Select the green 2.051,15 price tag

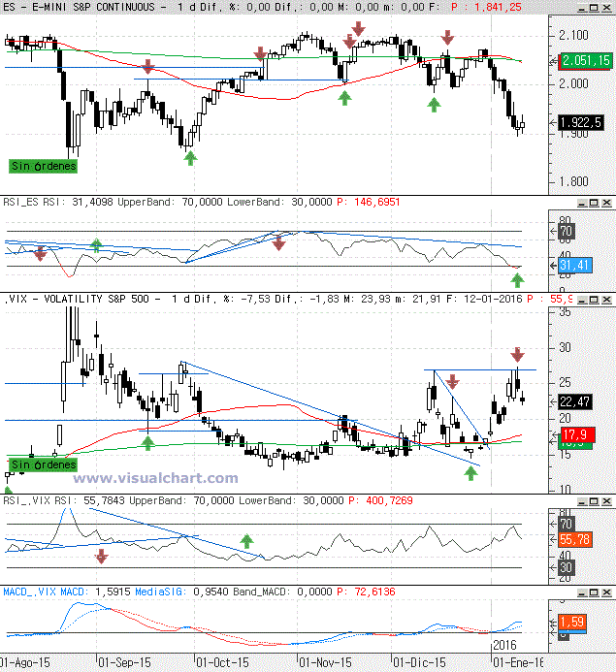[x=586, y=61]
